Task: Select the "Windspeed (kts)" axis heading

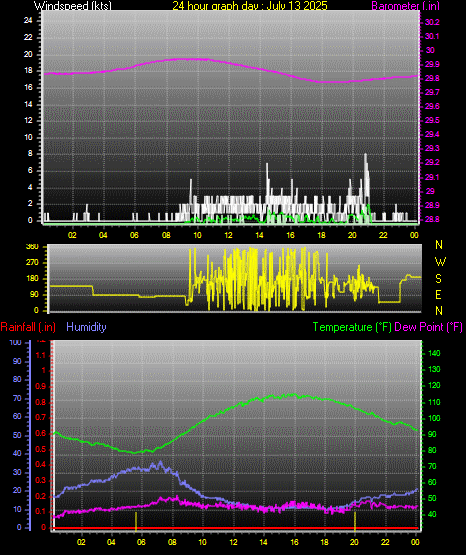Action: 73,6
